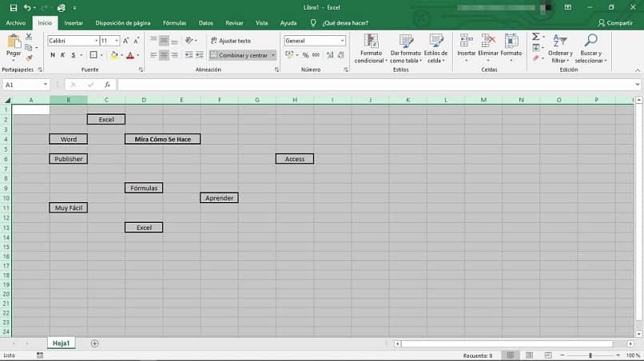Viewport: 644px width, 361px height.
Task: Switch to the Revisar tab
Action: click(x=234, y=23)
